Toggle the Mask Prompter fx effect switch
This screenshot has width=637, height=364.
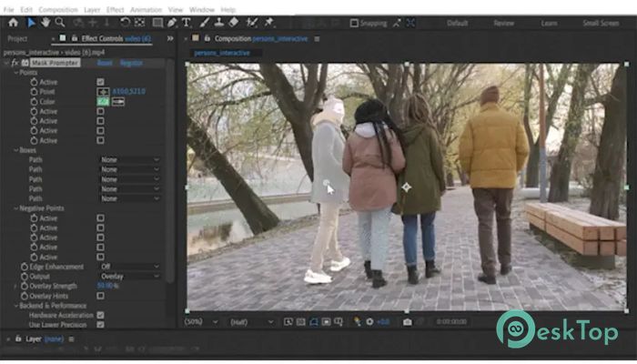(15, 63)
